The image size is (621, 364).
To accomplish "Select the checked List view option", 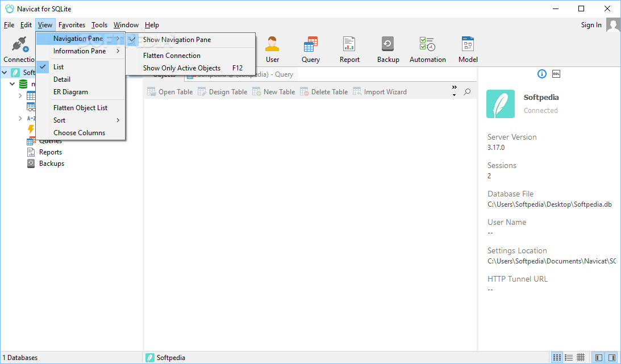I will coord(81,67).
